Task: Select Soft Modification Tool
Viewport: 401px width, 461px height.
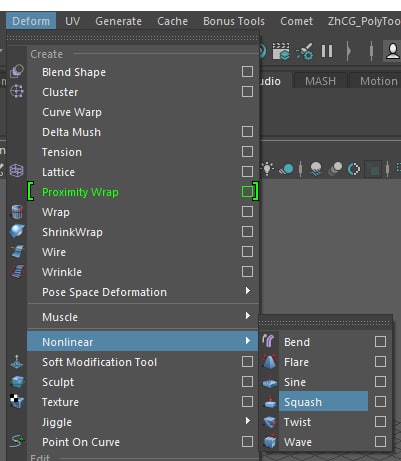Action: click(99, 362)
